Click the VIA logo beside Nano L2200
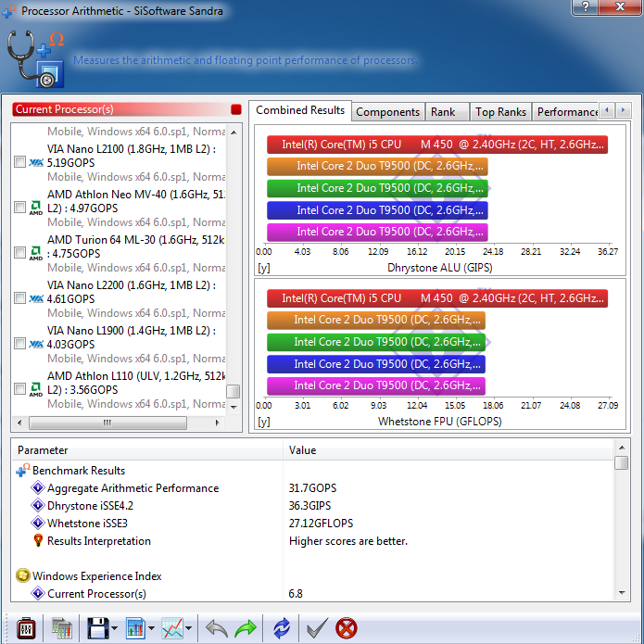Image resolution: width=644 pixels, height=644 pixels. tap(36, 298)
